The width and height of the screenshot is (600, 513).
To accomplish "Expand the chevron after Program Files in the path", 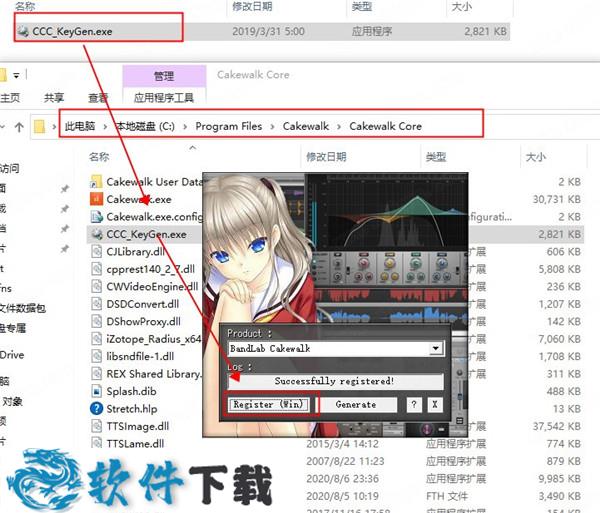I will click(272, 127).
